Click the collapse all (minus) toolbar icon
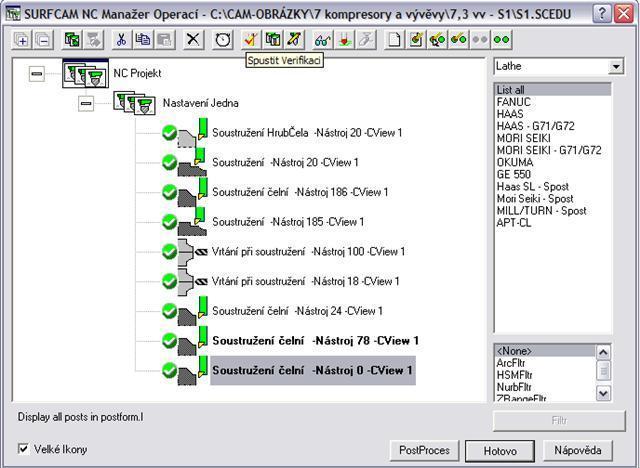This screenshot has width=640, height=468. pos(43,40)
